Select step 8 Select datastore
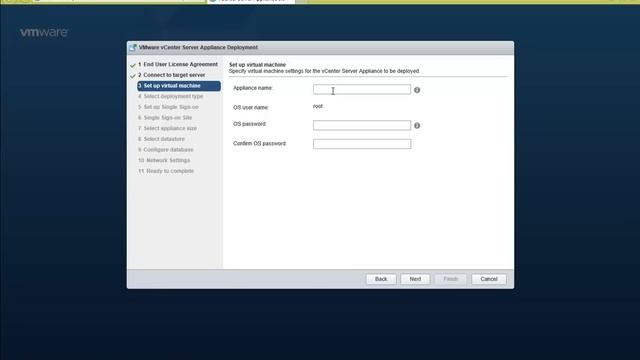 [x=161, y=139]
